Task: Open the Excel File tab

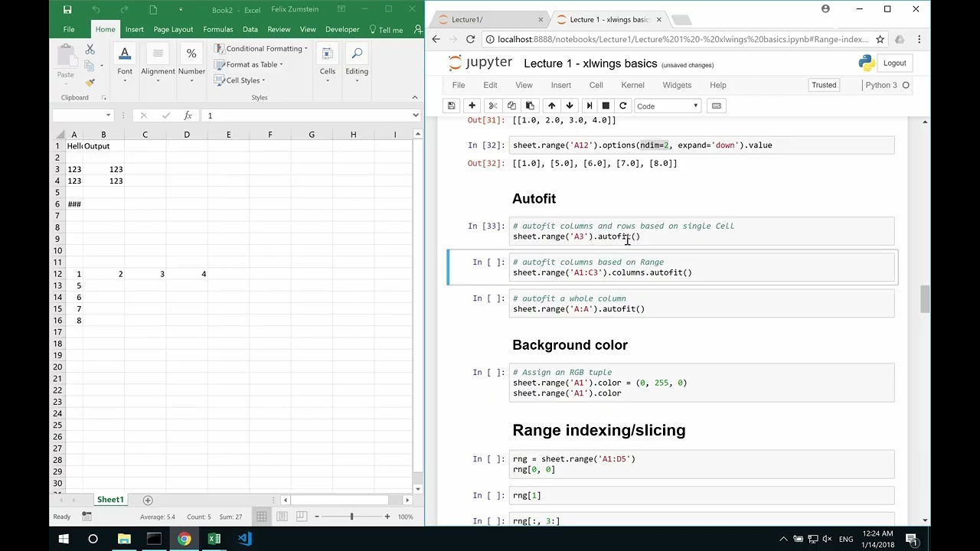Action: tap(69, 29)
